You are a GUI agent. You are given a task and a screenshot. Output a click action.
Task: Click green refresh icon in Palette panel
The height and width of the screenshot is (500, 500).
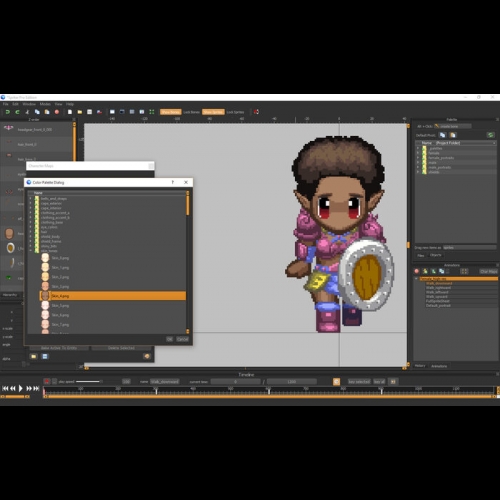point(490,135)
